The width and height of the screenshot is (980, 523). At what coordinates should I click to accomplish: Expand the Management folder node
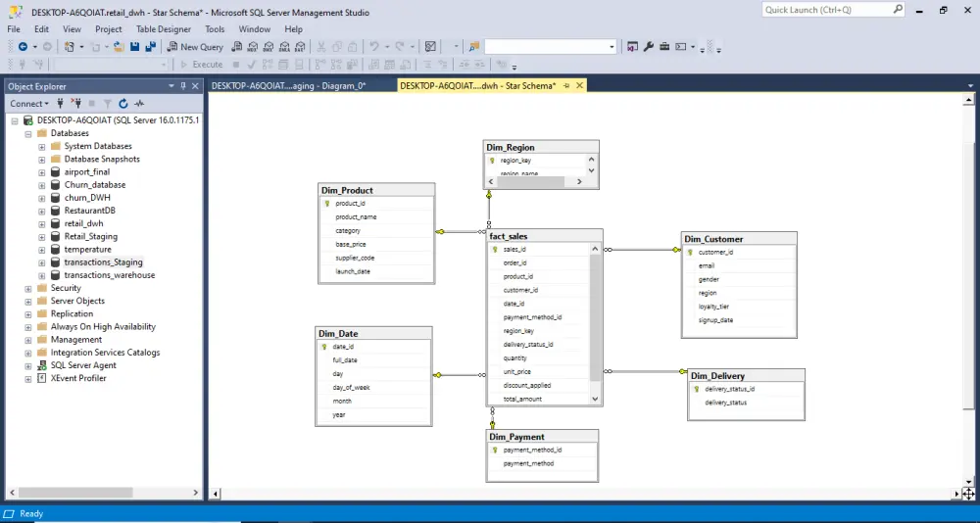coord(28,340)
